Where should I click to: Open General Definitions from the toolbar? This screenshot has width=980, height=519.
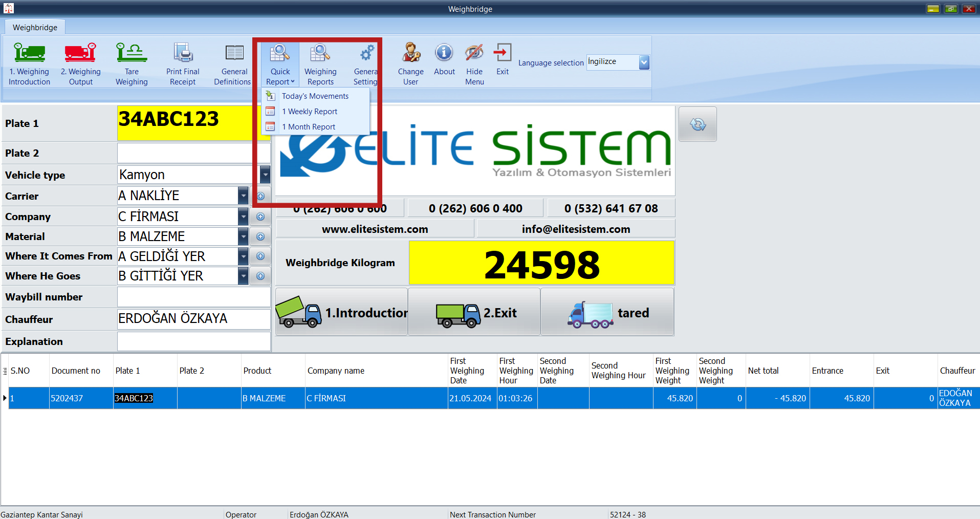(234, 53)
